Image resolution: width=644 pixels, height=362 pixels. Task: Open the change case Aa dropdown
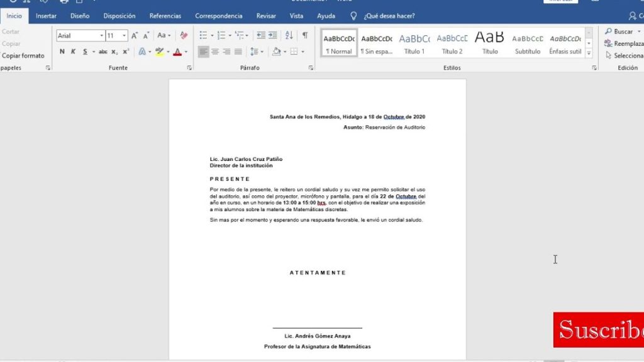click(x=164, y=36)
